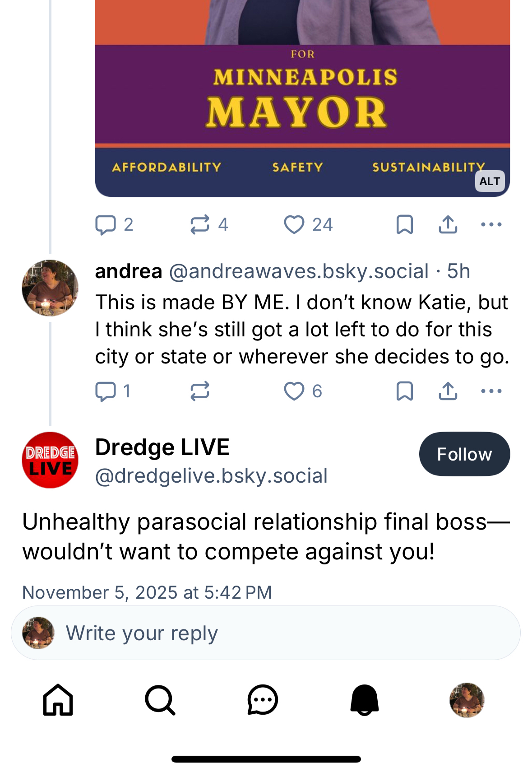532x773 pixels.
Task: Open more options for Mayor post
Action: click(491, 225)
